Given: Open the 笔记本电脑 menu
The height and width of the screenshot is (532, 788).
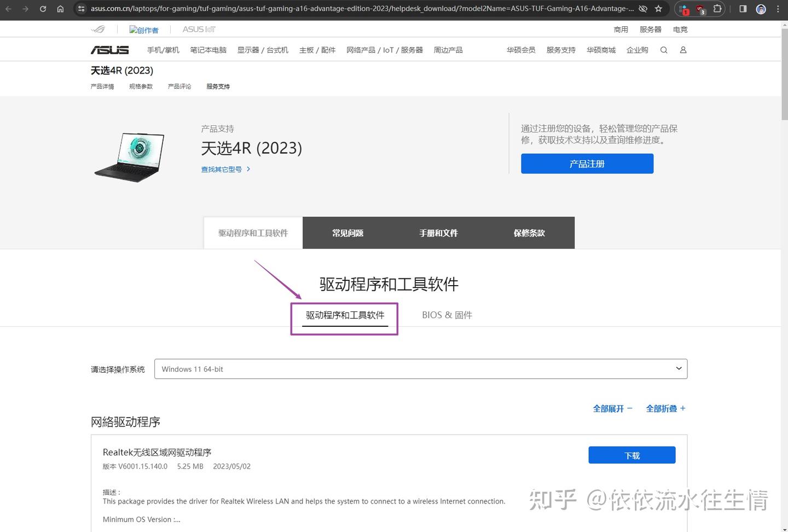Looking at the screenshot, I should [208, 50].
